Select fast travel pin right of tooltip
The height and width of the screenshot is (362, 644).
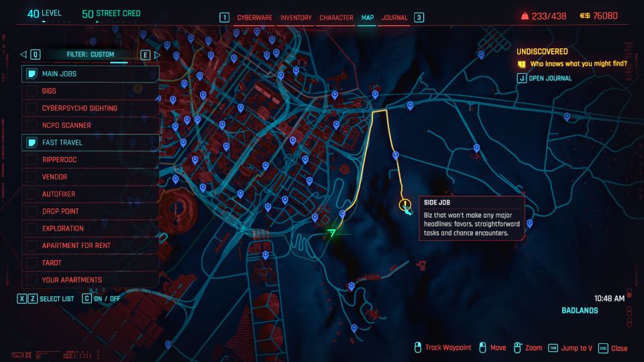[530, 224]
